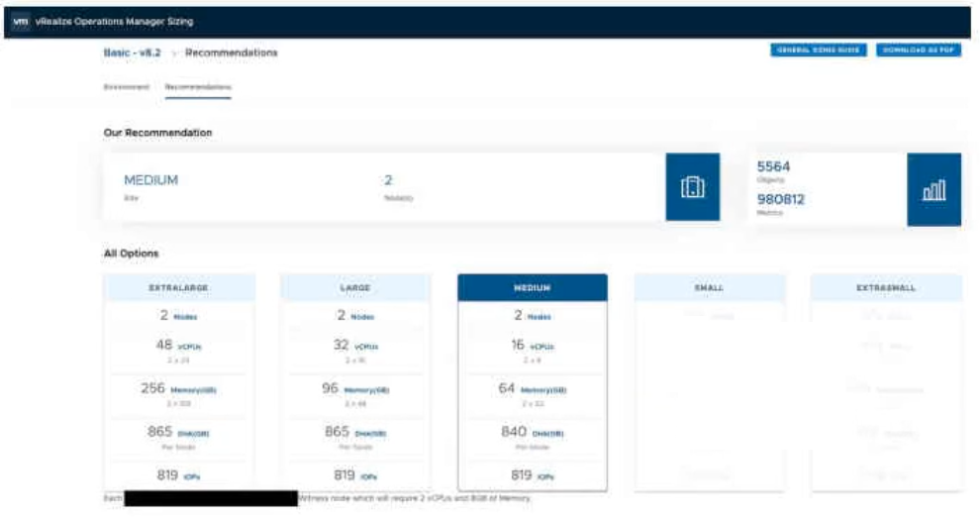
Task: Click the General Sizing Guide button
Action: 818,51
